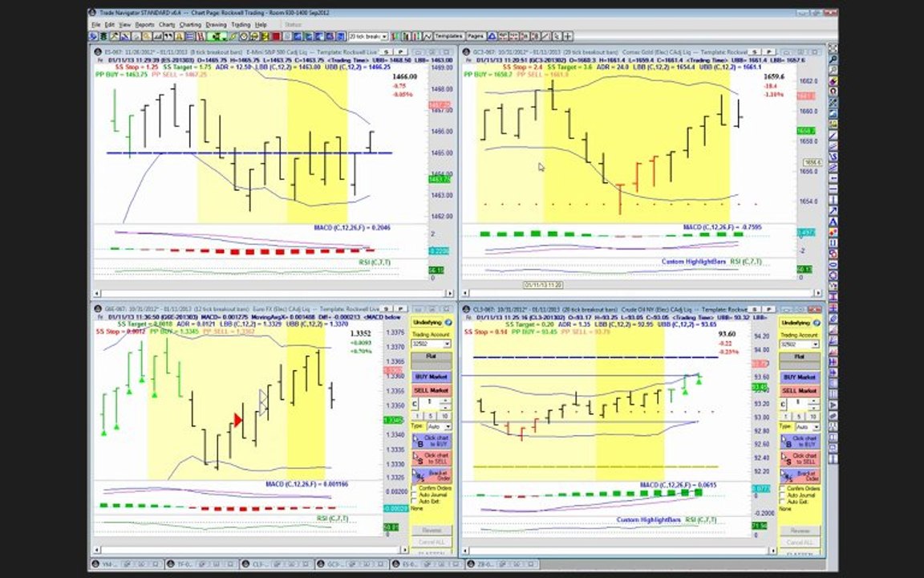Image resolution: width=924 pixels, height=578 pixels.
Task: Click left scroll arrow under E-Mini S&P chart
Action: [x=97, y=293]
